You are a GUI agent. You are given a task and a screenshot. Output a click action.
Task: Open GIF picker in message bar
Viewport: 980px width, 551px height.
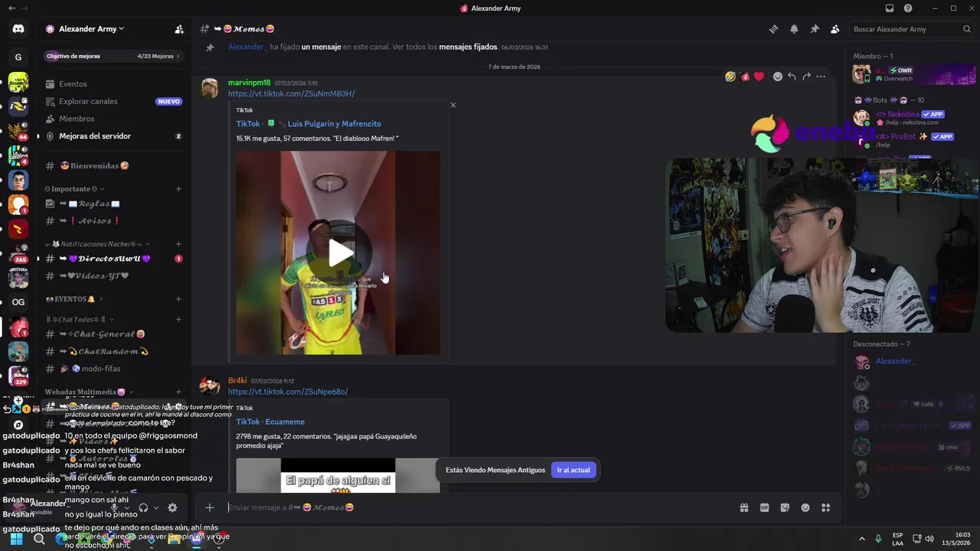click(764, 507)
